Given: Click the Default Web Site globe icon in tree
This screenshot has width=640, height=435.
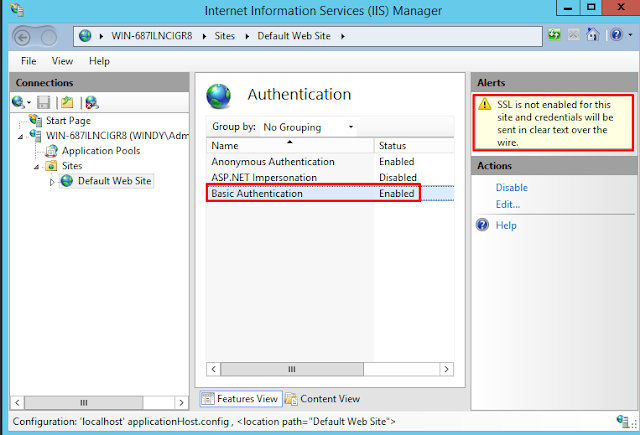Looking at the screenshot, I should click(x=67, y=181).
